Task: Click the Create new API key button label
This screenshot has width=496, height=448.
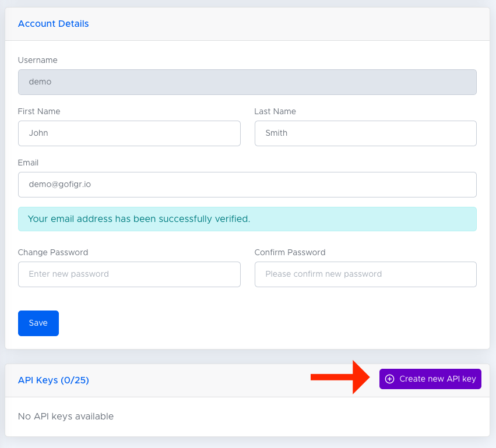Action: pyautogui.click(x=438, y=379)
